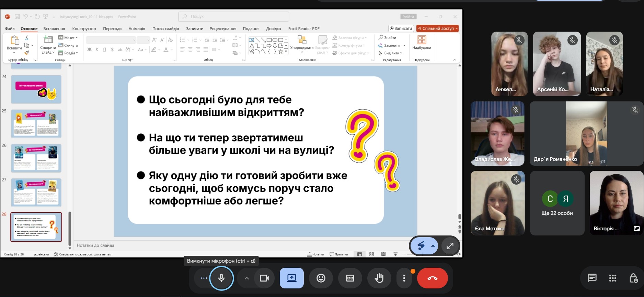Click the slide sorter view icon

[x=371, y=254]
